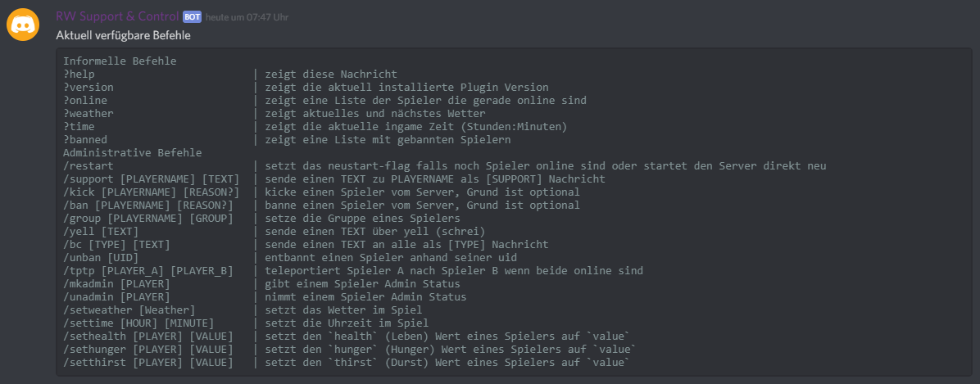Click the /setthirst [PLAYER] [VALUE] command
The height and width of the screenshot is (384, 980).
pyautogui.click(x=147, y=363)
